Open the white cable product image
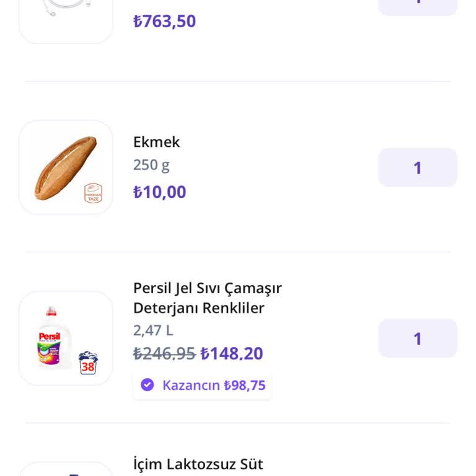Screen dimensions: 476x476 [66, 12]
